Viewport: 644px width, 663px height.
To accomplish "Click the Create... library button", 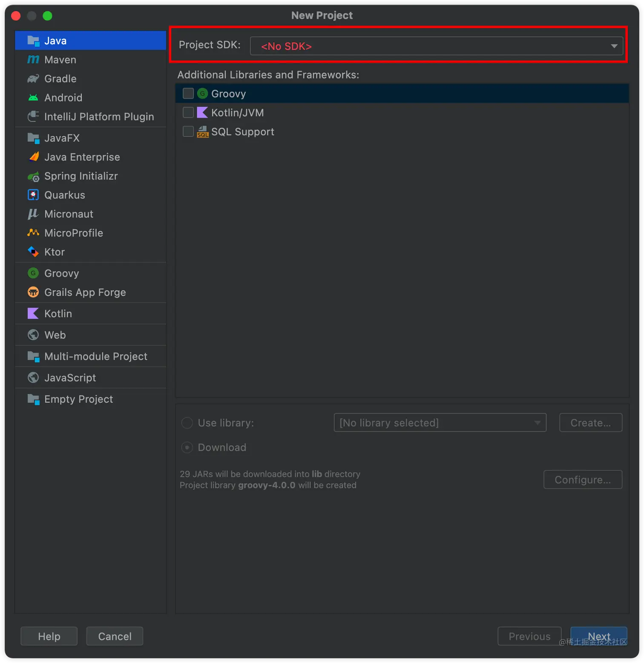I will pos(591,423).
